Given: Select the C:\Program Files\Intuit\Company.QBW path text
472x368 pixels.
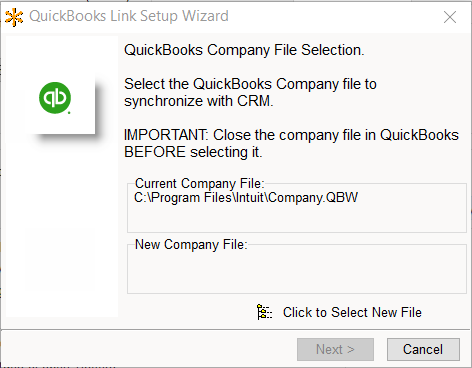Looking at the screenshot, I should click(x=246, y=198).
